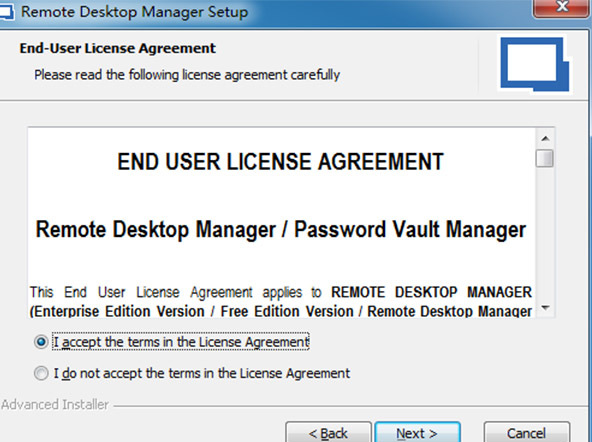Click the empty scrollbar track below the thumb
Viewport: 592px width, 442px height.
click(x=545, y=233)
